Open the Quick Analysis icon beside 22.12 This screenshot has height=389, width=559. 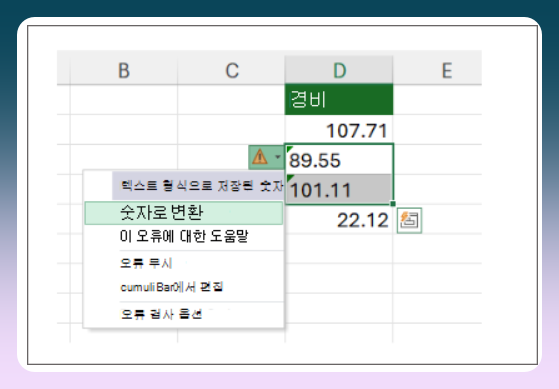pos(409,220)
